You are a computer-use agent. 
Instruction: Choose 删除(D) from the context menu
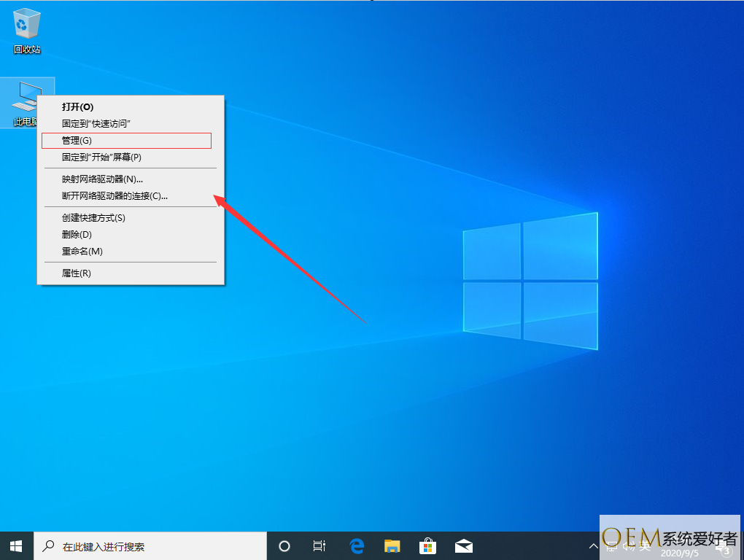[77, 234]
